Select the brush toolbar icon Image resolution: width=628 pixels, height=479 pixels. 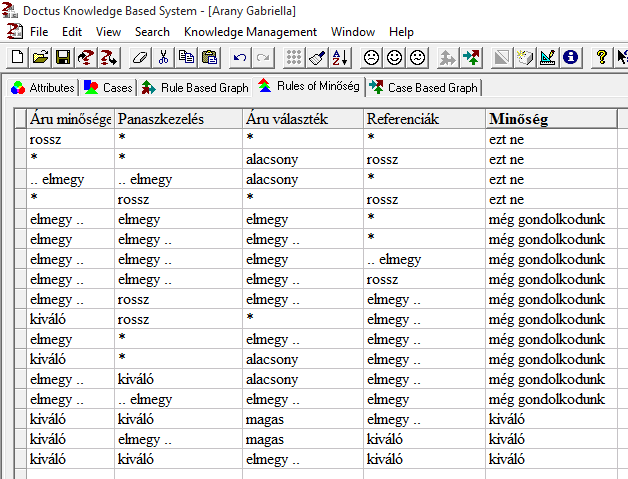316,57
